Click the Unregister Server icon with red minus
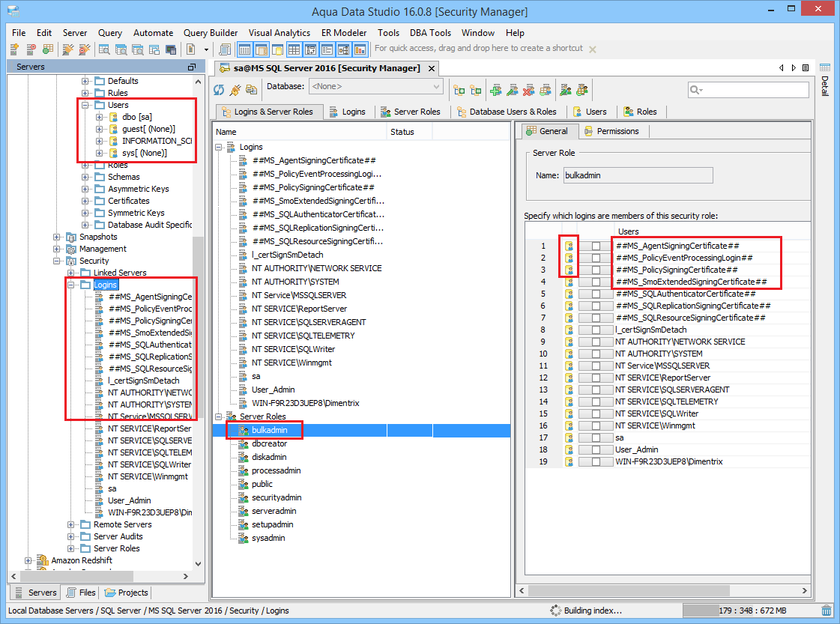840x624 pixels. pos(31,49)
